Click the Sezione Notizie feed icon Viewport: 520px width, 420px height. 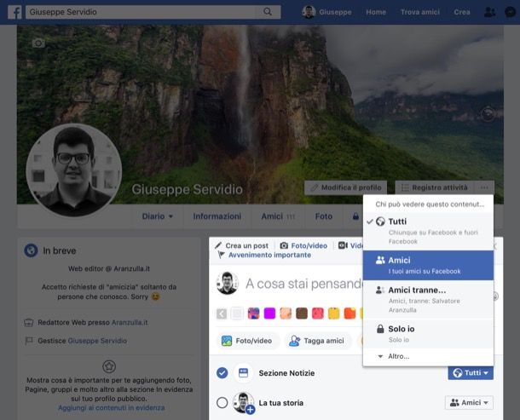(x=244, y=373)
